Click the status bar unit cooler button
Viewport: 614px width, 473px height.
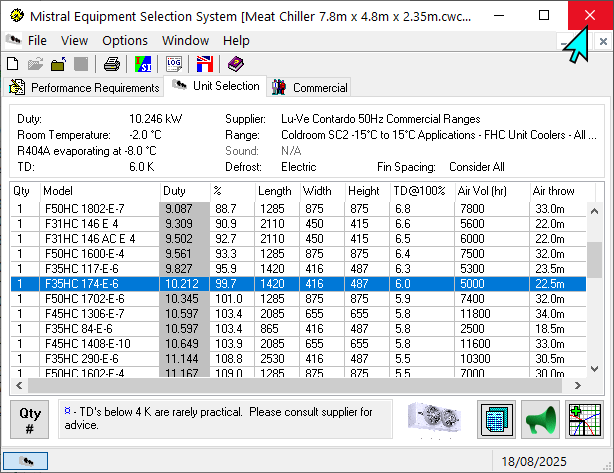(x=25, y=461)
